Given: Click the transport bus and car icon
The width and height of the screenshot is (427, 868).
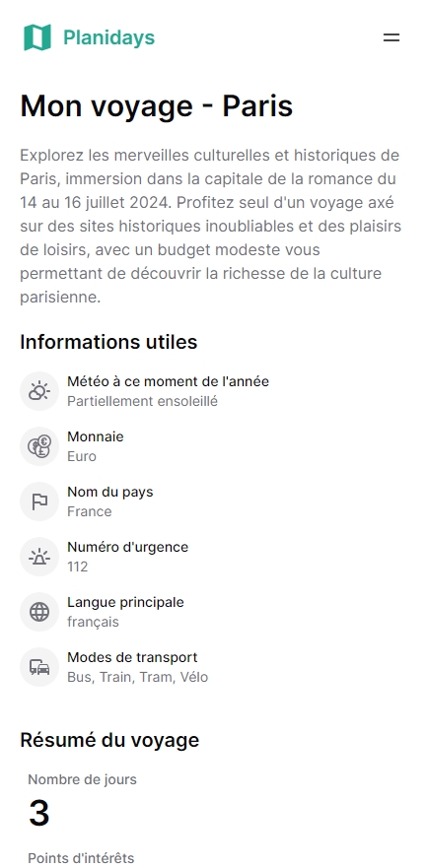Looking at the screenshot, I should click(39, 667).
